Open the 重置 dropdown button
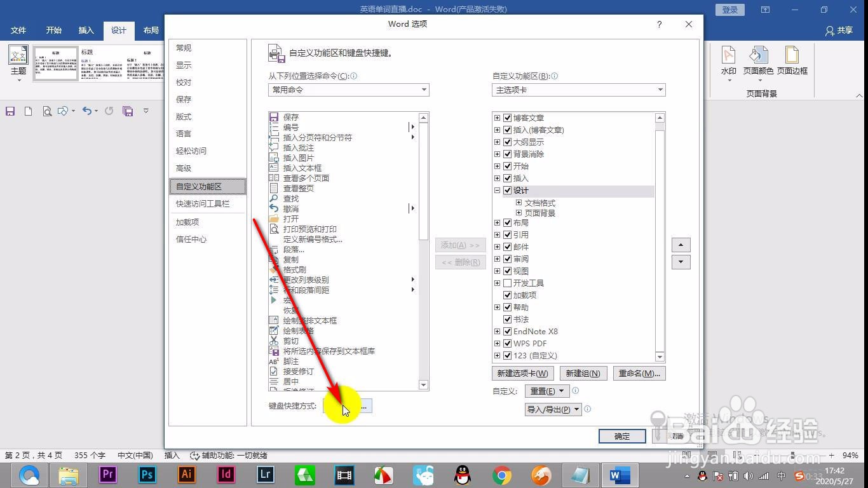This screenshot has width=868, height=488. click(546, 391)
